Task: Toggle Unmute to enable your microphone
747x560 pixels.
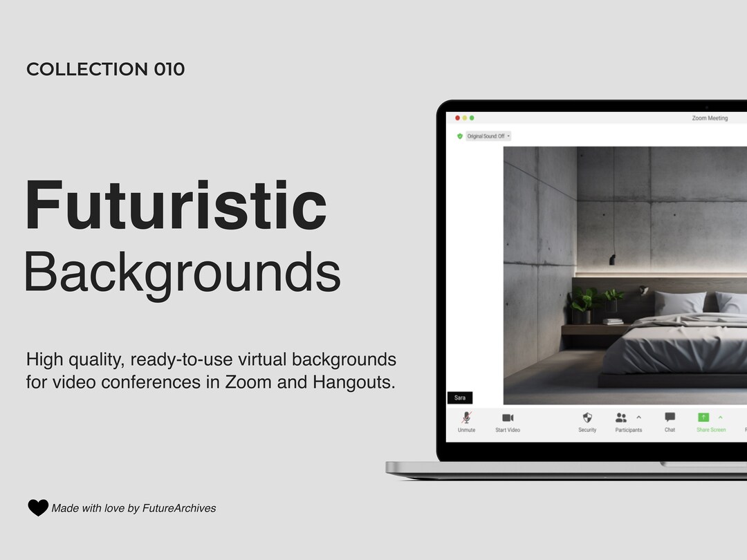Action: click(x=466, y=429)
